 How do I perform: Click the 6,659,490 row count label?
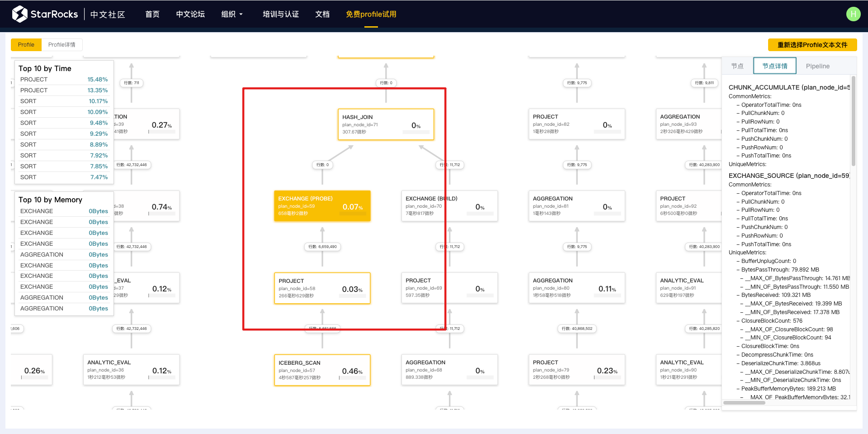pos(322,247)
